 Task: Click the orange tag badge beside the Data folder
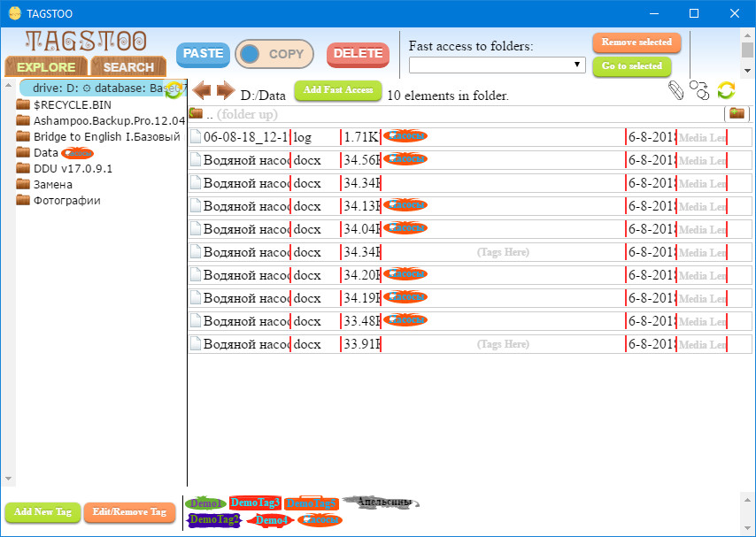[77, 153]
